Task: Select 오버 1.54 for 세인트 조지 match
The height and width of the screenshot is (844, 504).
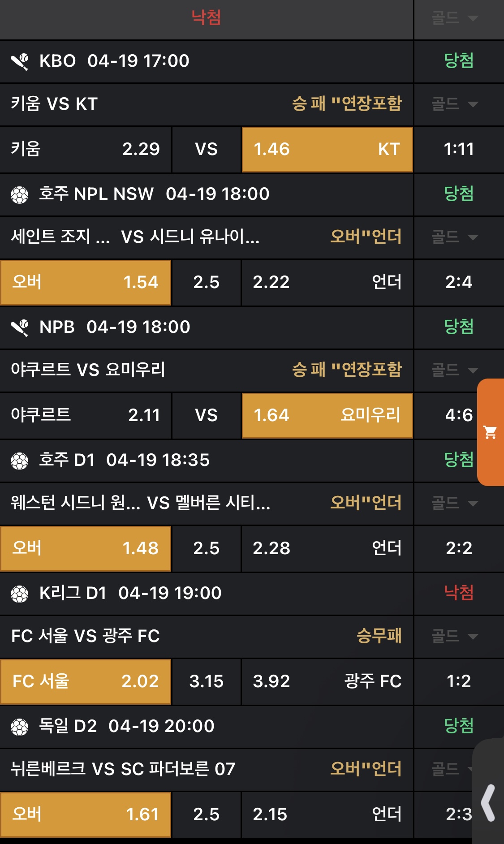Action: click(86, 283)
